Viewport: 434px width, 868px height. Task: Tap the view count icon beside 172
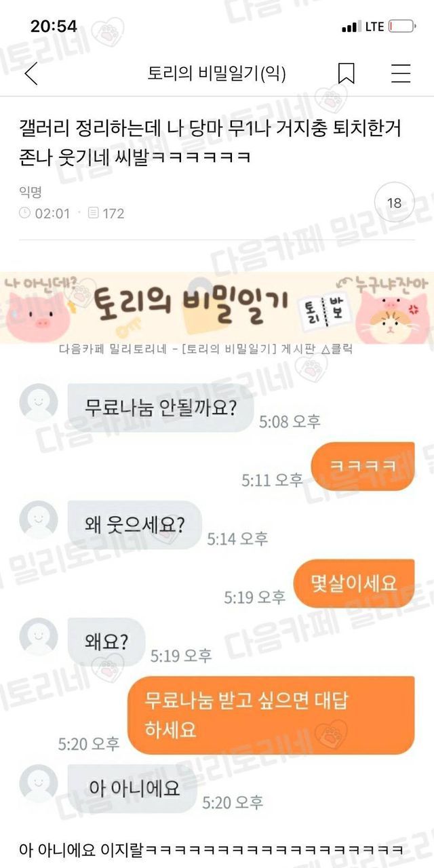pos(94,213)
